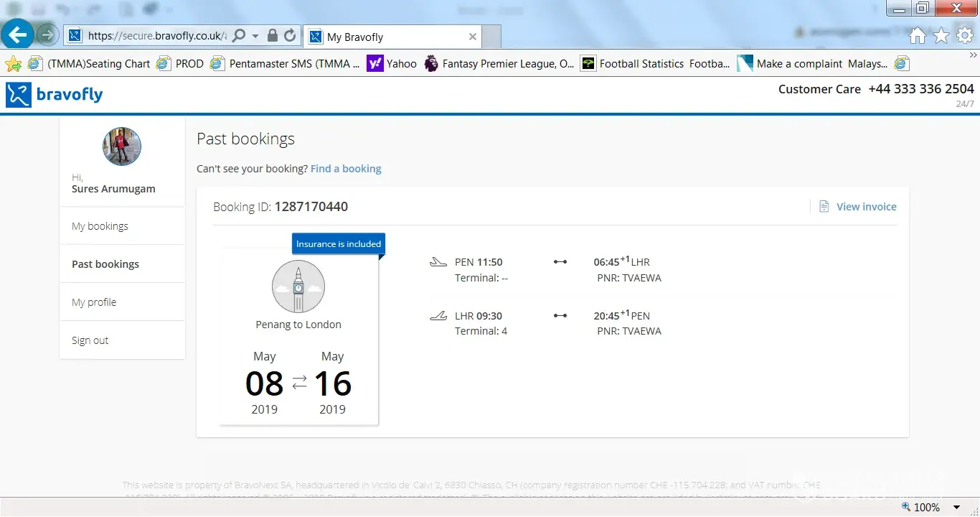The width and height of the screenshot is (980, 517).
Task: Open the View invoice link
Action: pos(866,207)
